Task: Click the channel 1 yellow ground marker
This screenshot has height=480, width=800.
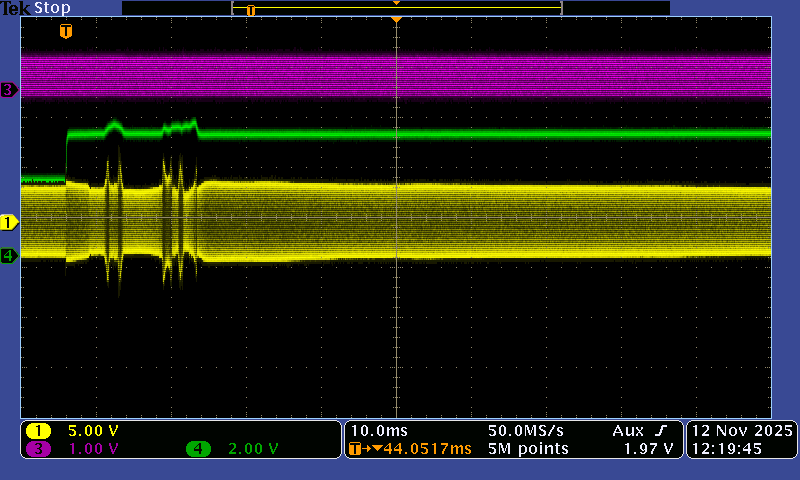Action: pos(9,221)
